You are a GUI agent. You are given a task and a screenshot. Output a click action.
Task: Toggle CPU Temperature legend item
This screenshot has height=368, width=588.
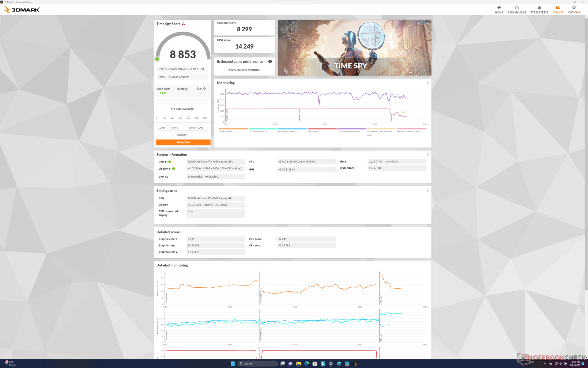tap(263, 130)
